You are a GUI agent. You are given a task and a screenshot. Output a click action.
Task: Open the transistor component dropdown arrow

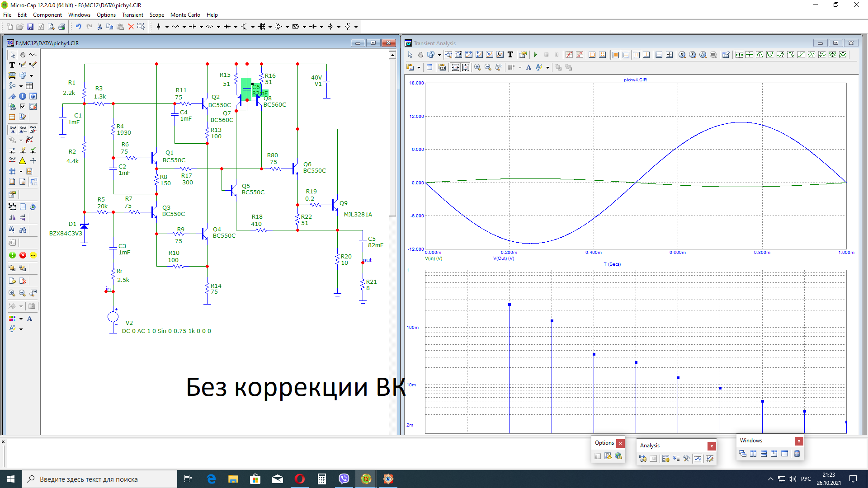[x=253, y=27]
